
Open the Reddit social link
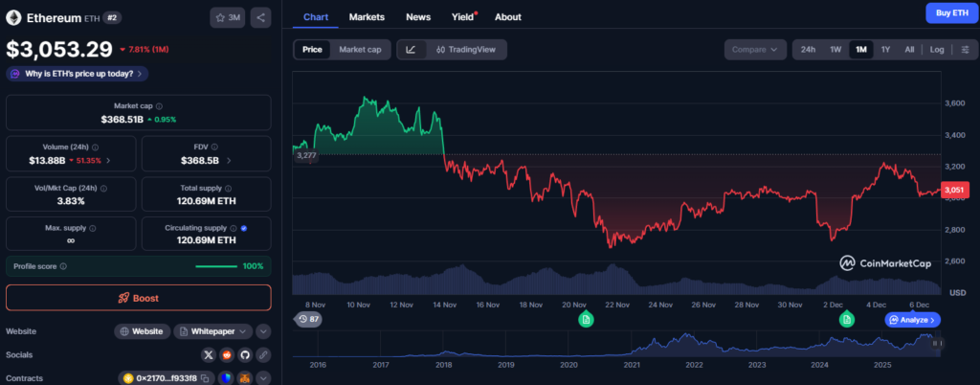click(227, 354)
